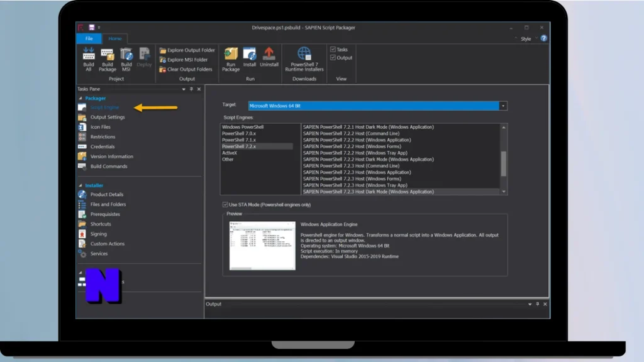
Task: Select PowerShell 7.2.2 Host (Windows Forms)
Action: pos(352,146)
